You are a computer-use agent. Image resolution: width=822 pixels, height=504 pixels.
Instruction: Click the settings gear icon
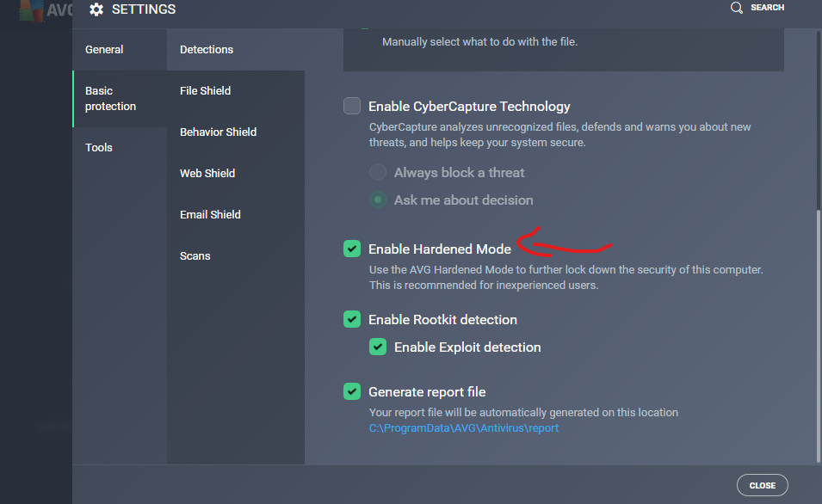tap(96, 9)
